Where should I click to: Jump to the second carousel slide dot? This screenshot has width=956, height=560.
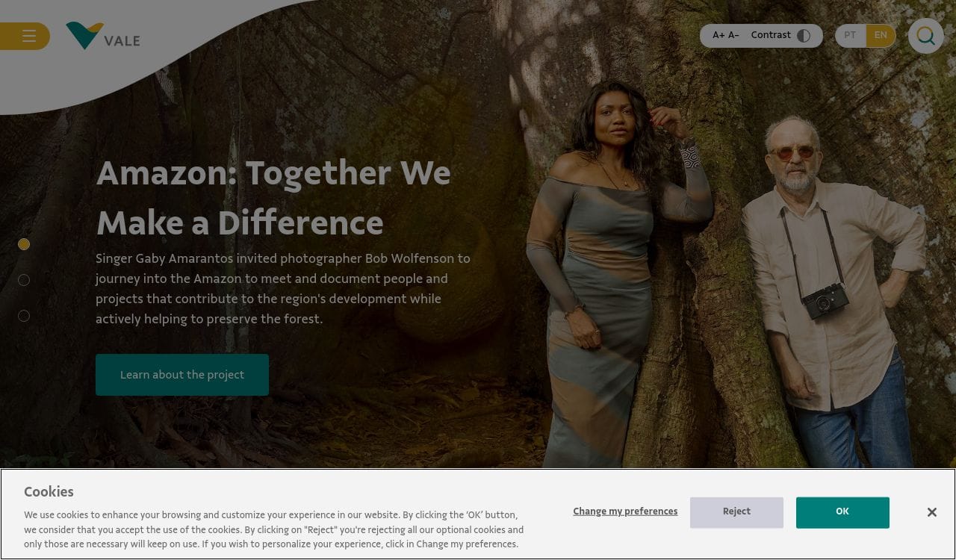[24, 280]
